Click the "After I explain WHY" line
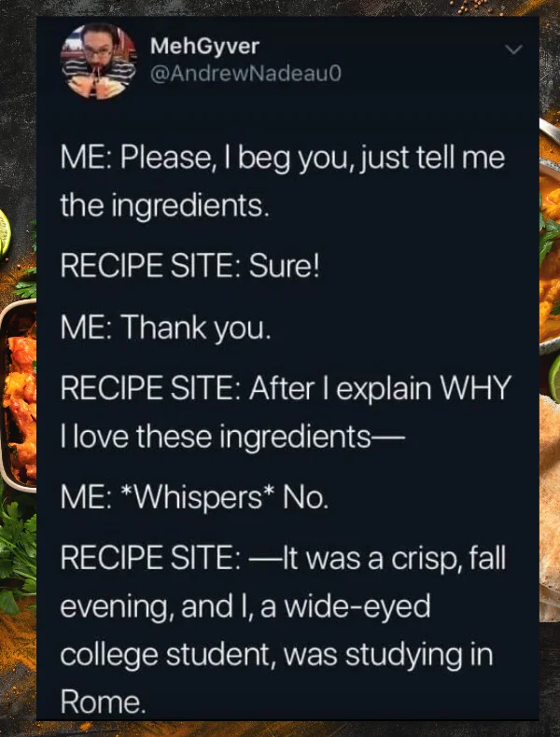 (286, 388)
